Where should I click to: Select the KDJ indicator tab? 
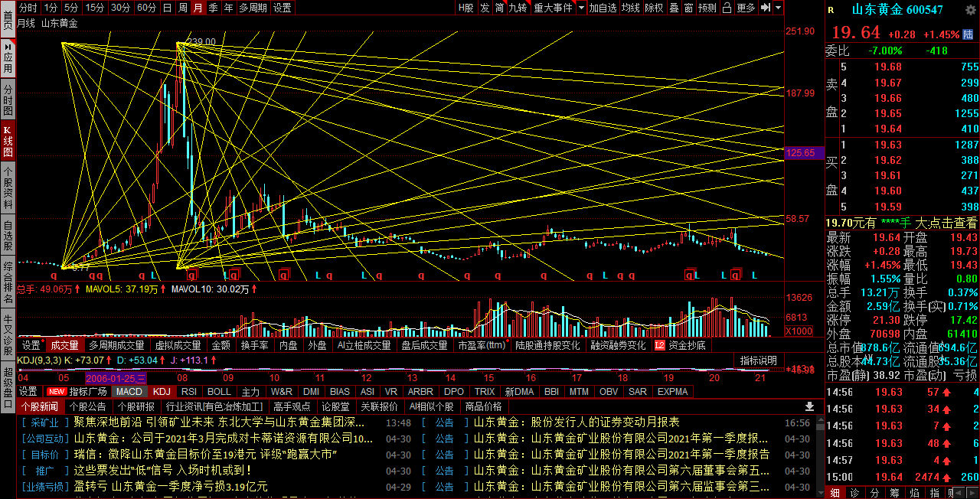point(161,391)
